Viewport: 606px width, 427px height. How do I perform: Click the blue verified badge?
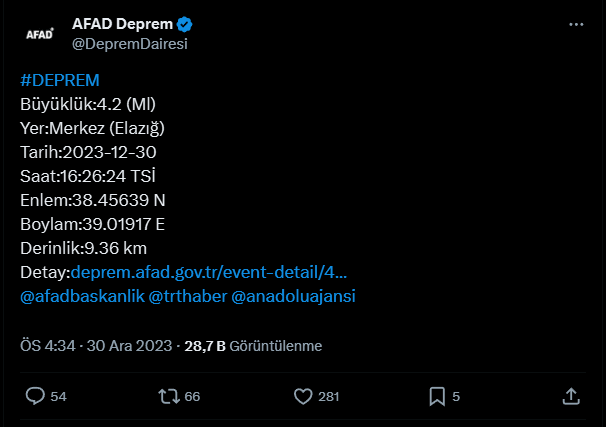click(x=184, y=24)
